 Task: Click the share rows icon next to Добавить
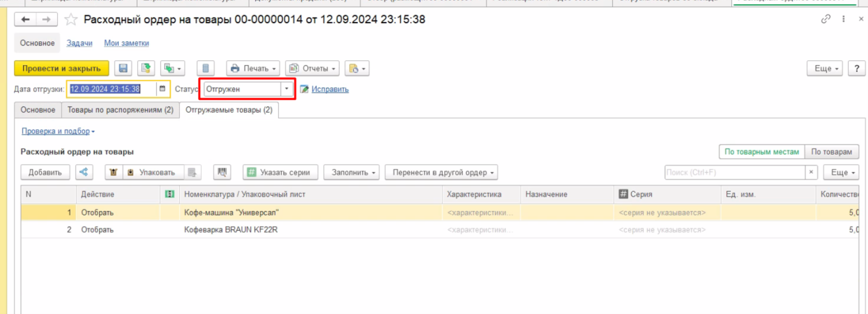click(84, 172)
